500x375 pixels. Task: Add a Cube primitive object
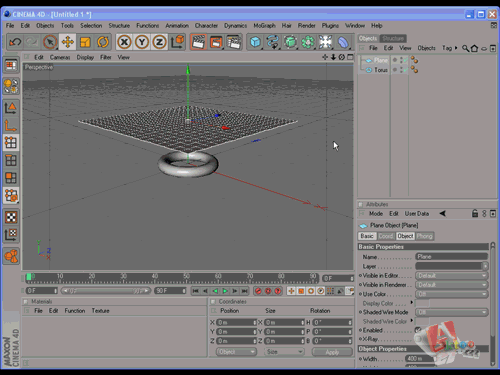pos(255,42)
